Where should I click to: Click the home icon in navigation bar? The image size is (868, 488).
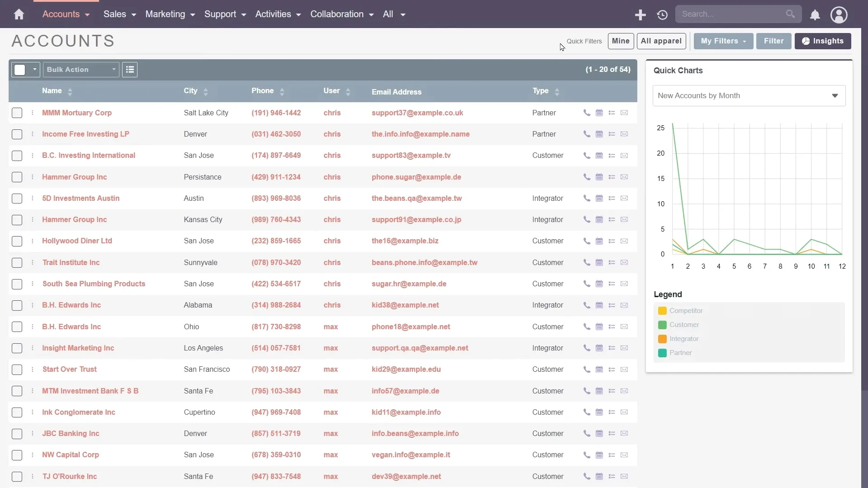coord(19,14)
